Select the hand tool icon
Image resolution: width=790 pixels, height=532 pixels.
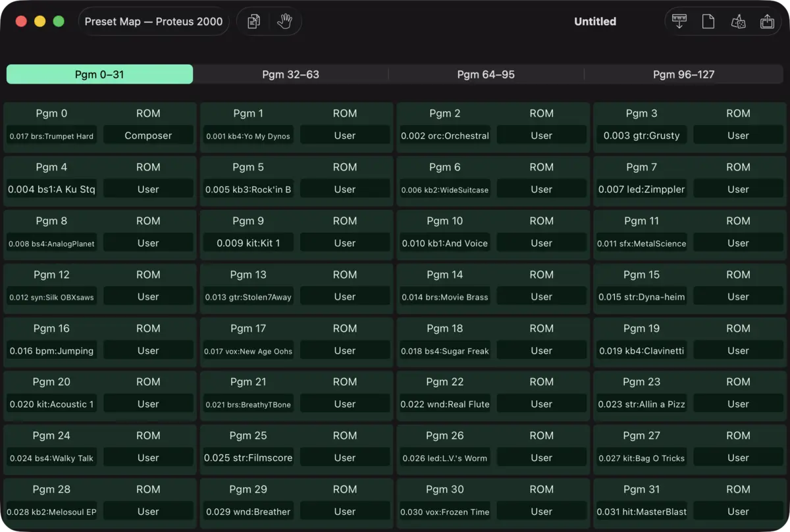coord(284,22)
